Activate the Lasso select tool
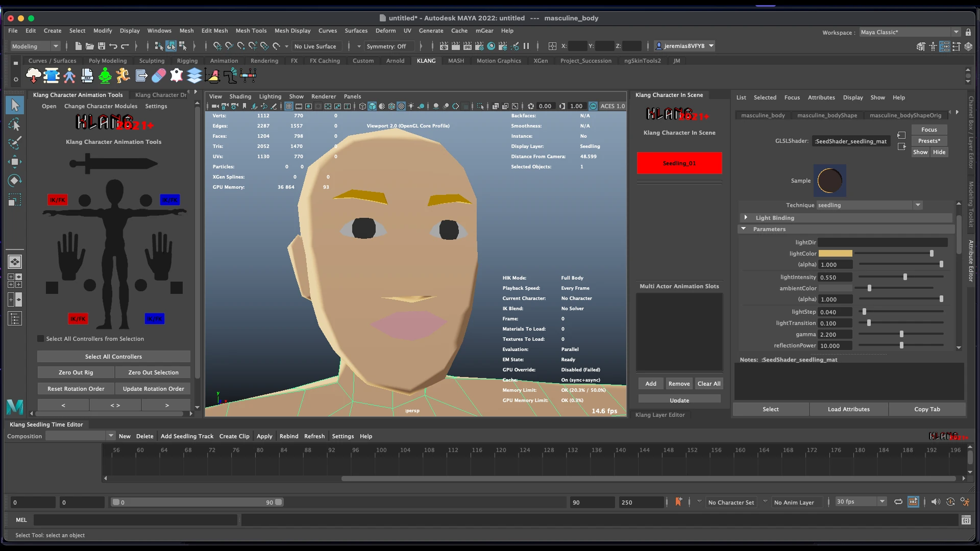This screenshot has width=980, height=551. (x=15, y=124)
